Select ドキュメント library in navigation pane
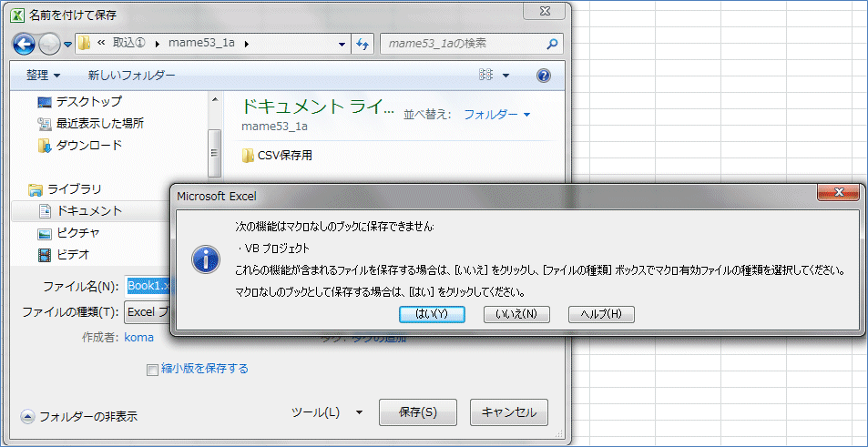Viewport: 868px width, 447px height. pyautogui.click(x=80, y=211)
